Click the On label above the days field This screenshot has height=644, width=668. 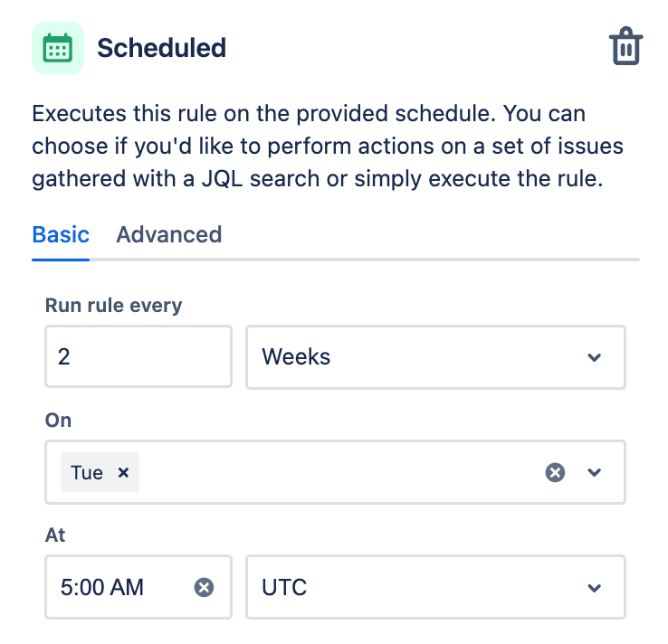[58, 421]
